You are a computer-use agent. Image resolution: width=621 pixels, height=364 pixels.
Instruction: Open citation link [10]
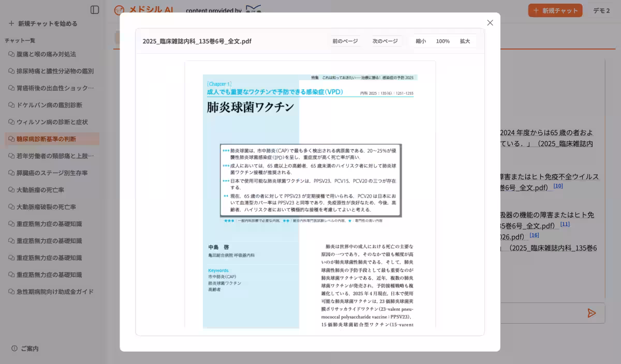click(558, 187)
